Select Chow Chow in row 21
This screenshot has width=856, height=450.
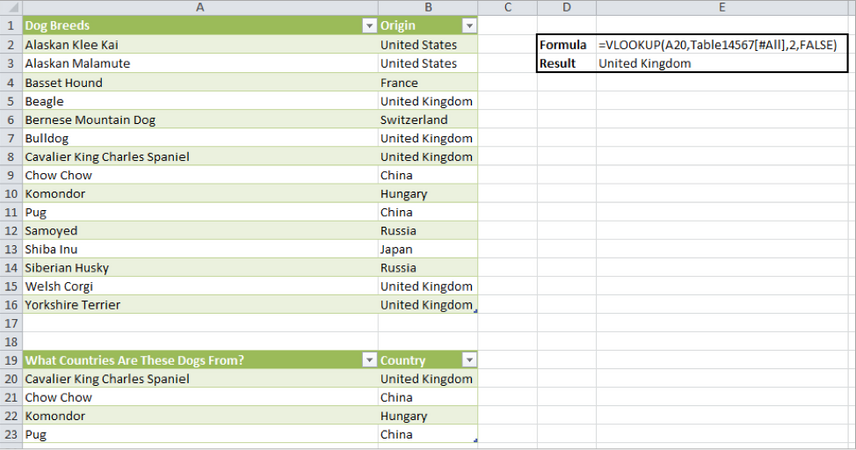tap(200, 398)
